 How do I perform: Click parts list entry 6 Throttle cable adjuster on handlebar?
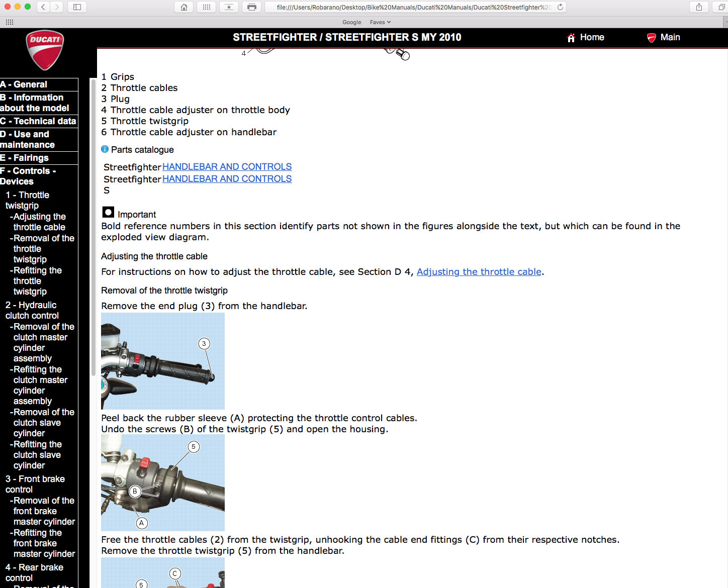[189, 132]
